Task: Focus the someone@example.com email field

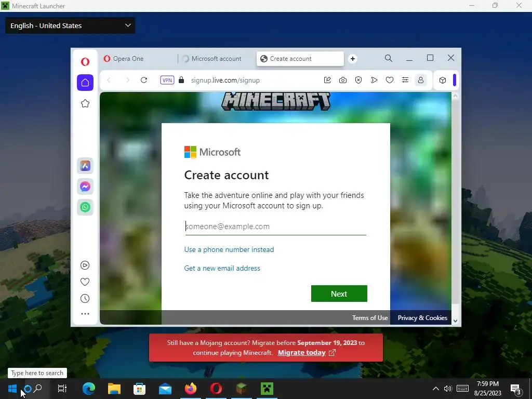Action: 275,227
